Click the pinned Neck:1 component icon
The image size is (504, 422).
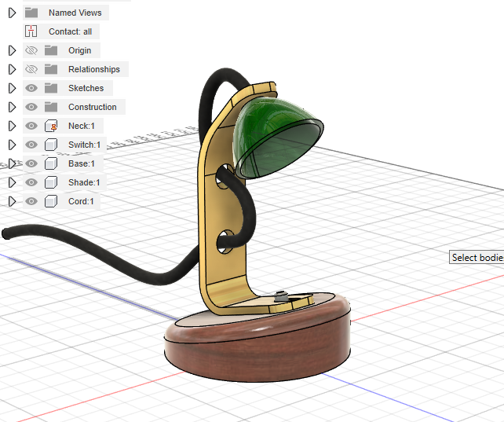click(51, 126)
